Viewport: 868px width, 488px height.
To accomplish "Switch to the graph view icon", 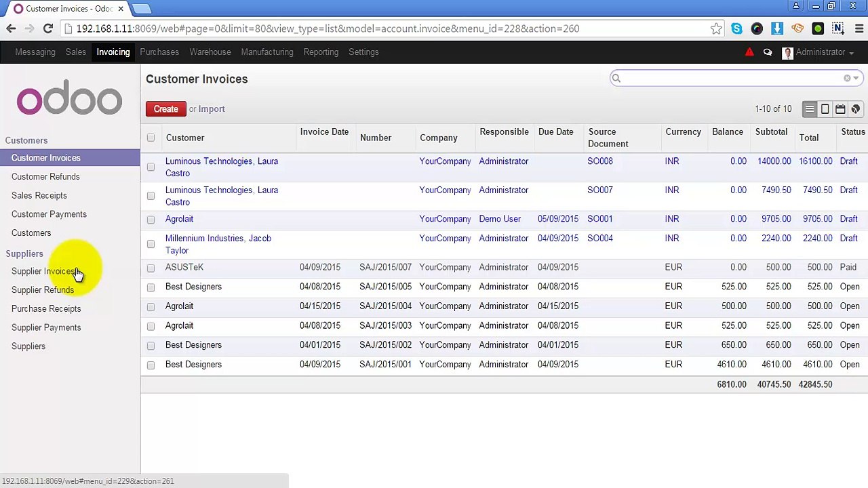I will (x=856, y=109).
